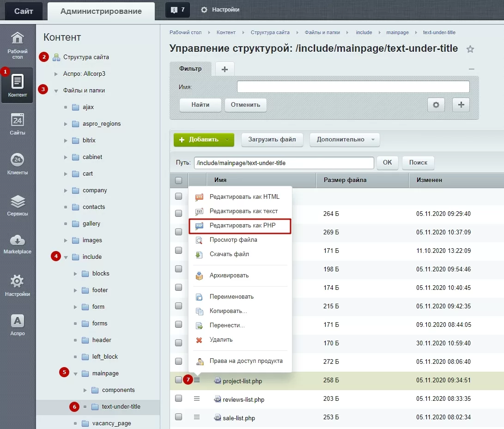Open the Дополнительно dropdown
Image resolution: width=504 pixels, height=429 pixels.
(x=345, y=140)
